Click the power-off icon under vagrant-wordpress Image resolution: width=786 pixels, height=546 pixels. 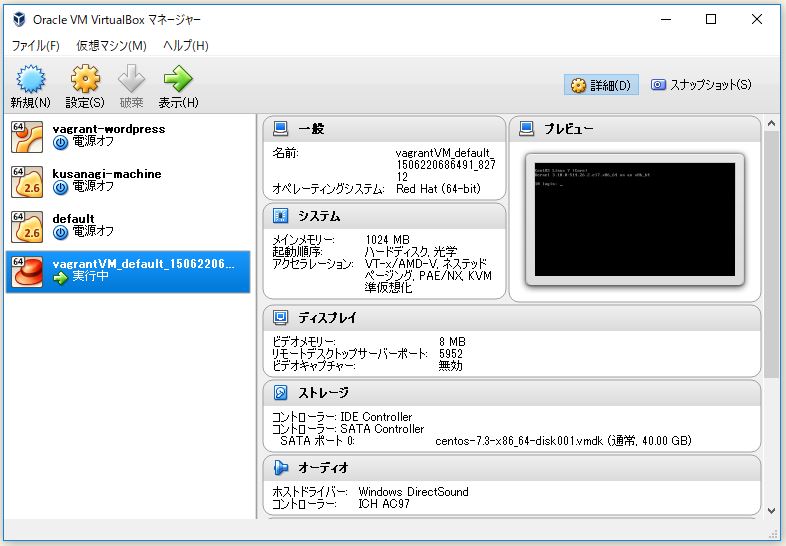pos(61,143)
